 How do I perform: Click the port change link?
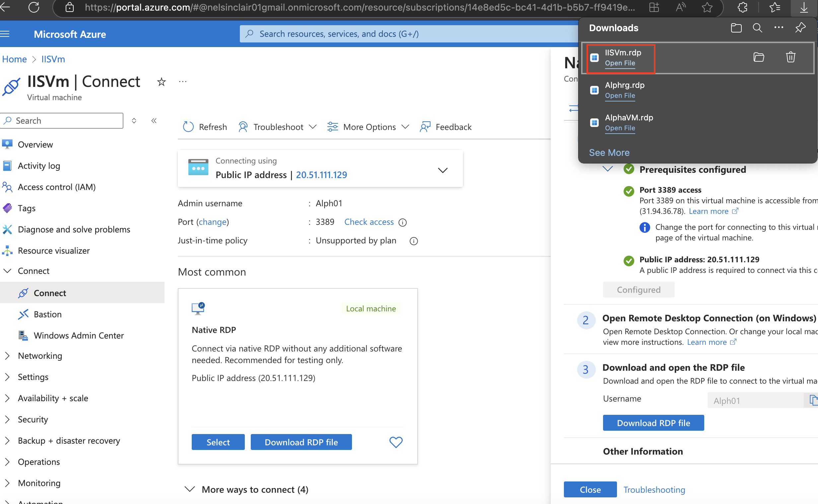coord(212,222)
